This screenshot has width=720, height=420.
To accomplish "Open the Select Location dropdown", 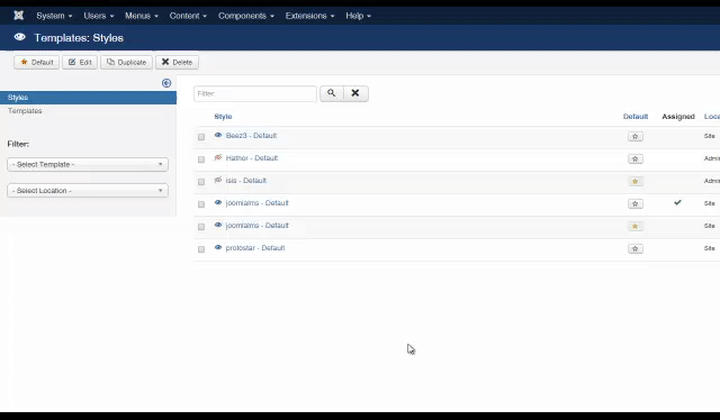I will pos(88,190).
